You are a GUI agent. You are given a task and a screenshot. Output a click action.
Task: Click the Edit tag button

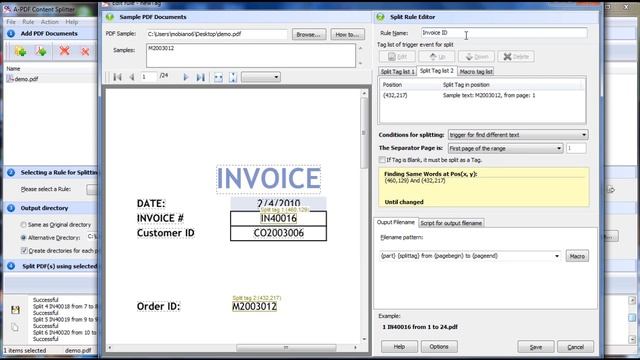(x=397, y=57)
